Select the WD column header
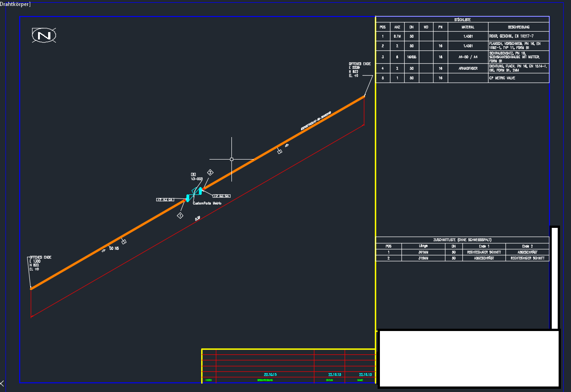This screenshot has height=392, width=571. click(426, 27)
